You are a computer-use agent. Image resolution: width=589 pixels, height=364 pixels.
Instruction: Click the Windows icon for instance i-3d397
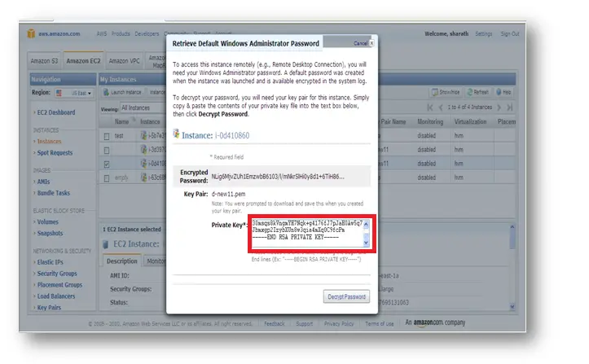tap(143, 150)
